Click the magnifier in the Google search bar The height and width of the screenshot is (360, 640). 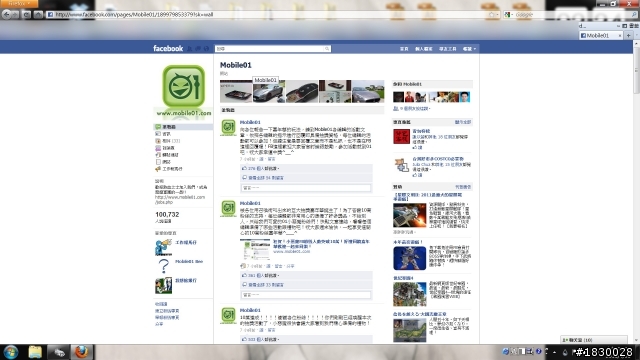pyautogui.click(x=634, y=15)
